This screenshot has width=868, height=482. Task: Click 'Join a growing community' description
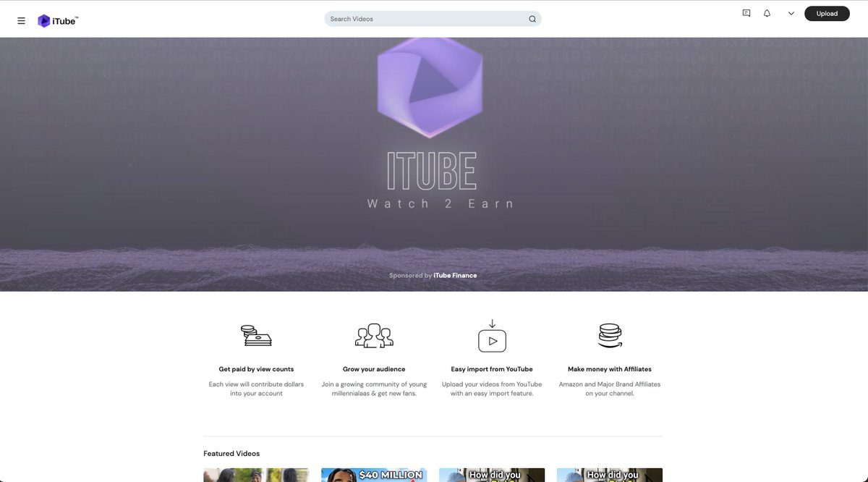[x=374, y=389]
